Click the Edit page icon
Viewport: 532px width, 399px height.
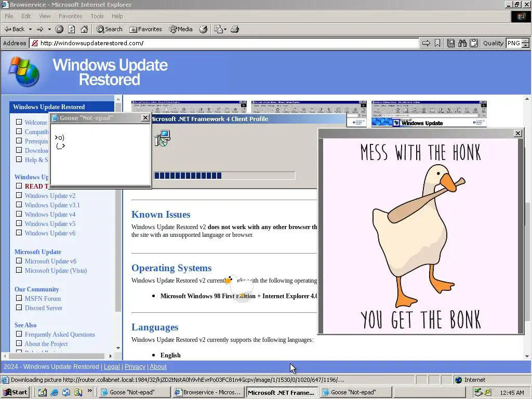(218, 29)
